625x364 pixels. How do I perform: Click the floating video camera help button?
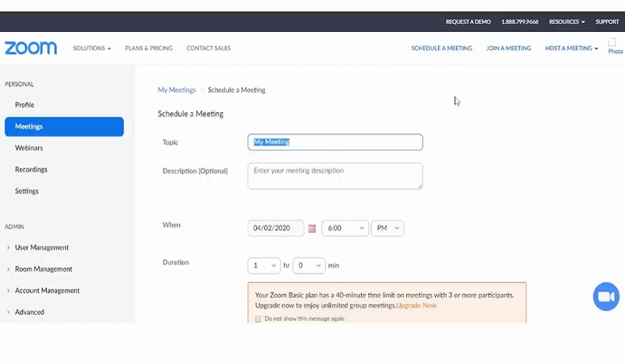click(x=606, y=296)
